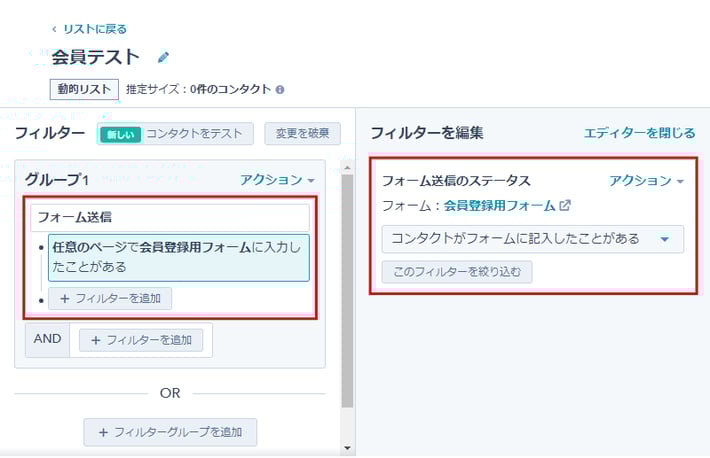Click the filter panel vertical scrollbar
Viewport: 710px width, 458px height.
(x=347, y=290)
